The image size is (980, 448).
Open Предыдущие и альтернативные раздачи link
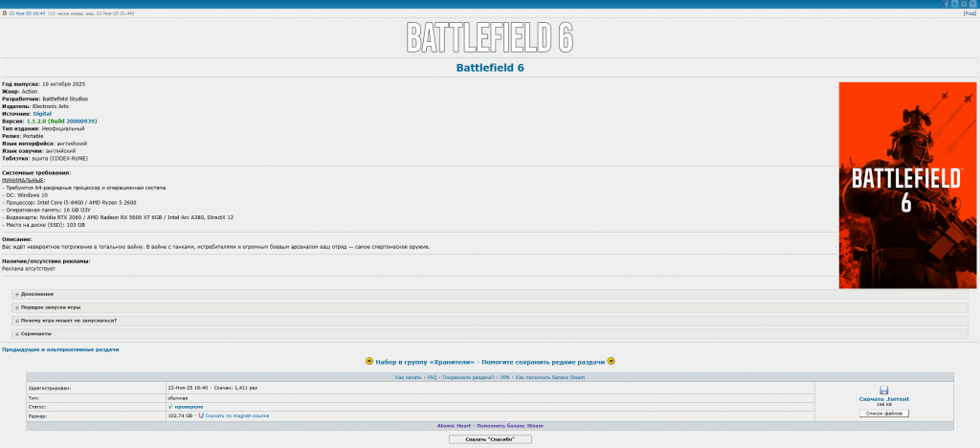[60, 349]
